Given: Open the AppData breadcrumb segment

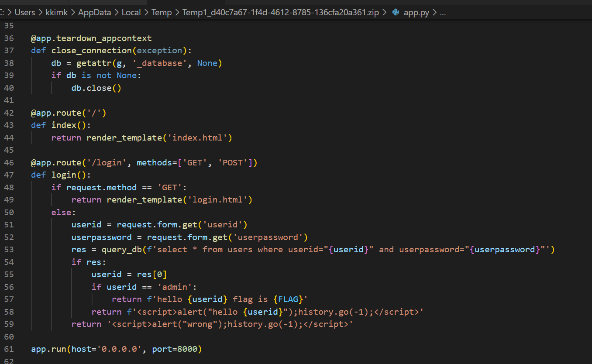Looking at the screenshot, I should pos(94,13).
